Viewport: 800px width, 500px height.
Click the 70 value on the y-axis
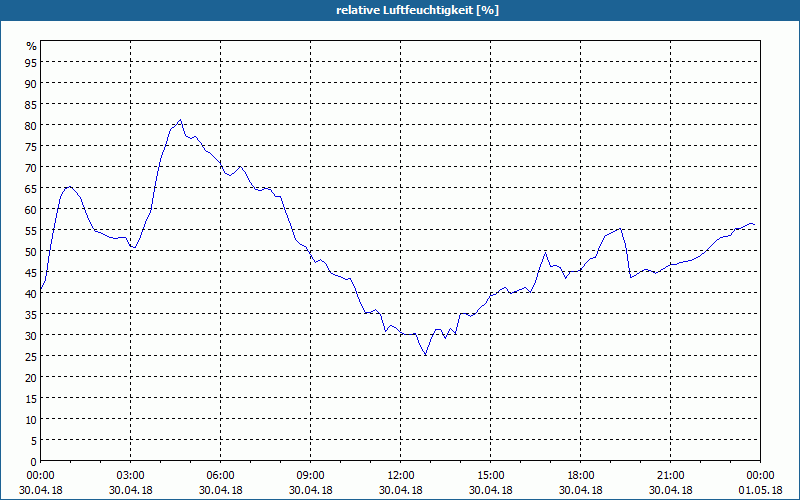tap(31, 167)
